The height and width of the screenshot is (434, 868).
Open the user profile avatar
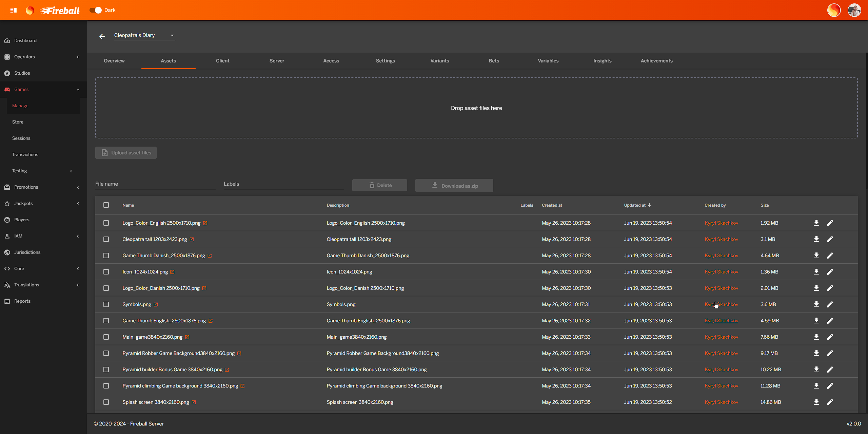[854, 10]
